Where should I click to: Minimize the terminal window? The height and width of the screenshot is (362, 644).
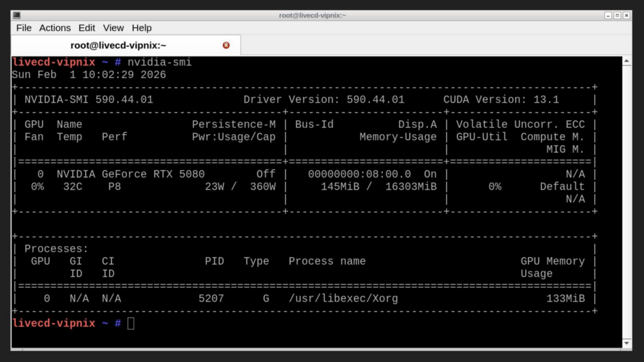pyautogui.click(x=608, y=15)
